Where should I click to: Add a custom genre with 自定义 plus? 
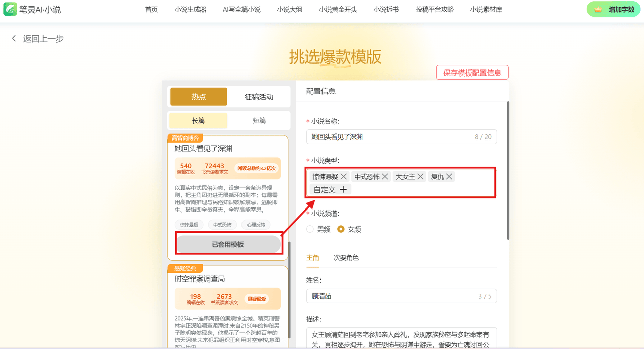(343, 190)
